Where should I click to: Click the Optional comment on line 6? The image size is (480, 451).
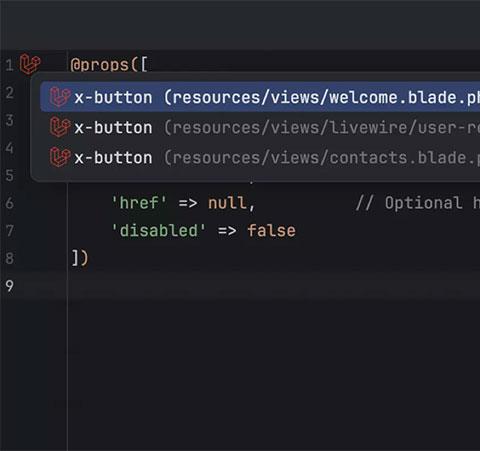click(x=418, y=203)
